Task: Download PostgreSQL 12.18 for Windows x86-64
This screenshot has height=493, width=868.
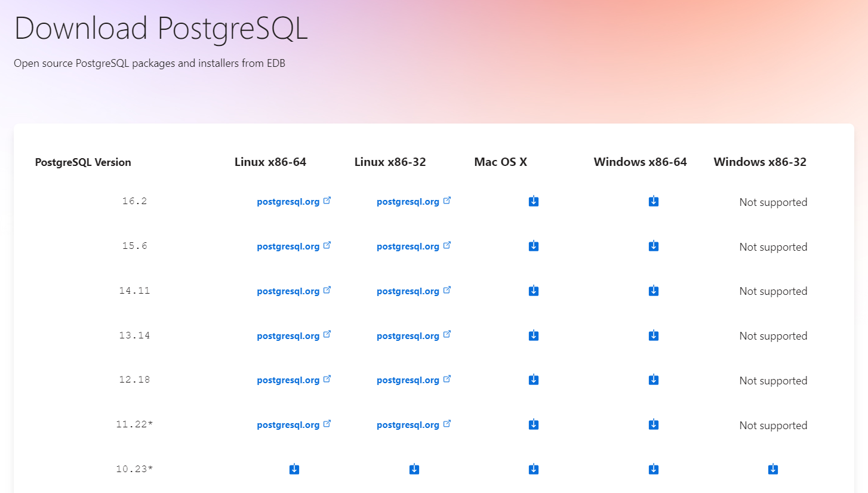Action: (654, 380)
